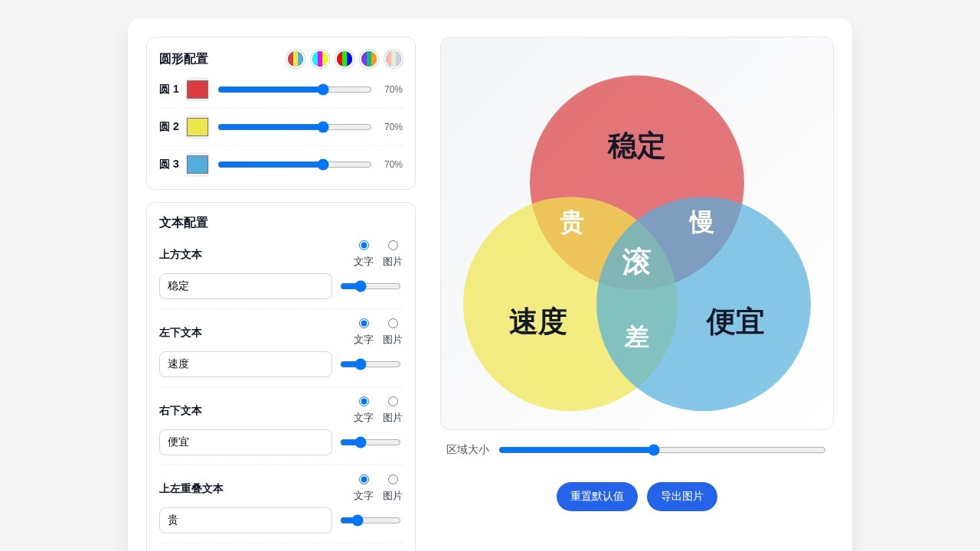Click the text field containing 贵

(245, 520)
